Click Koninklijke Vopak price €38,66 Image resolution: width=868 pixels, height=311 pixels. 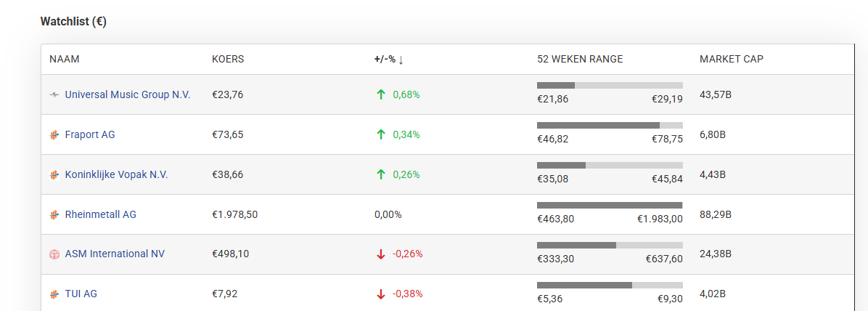(x=228, y=174)
